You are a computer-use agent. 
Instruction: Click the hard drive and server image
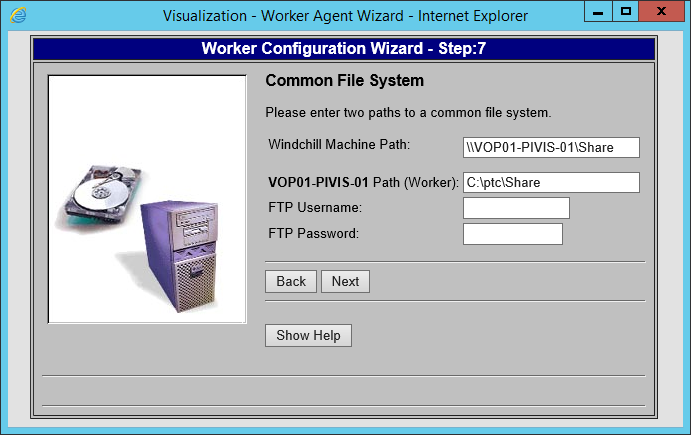click(x=147, y=199)
